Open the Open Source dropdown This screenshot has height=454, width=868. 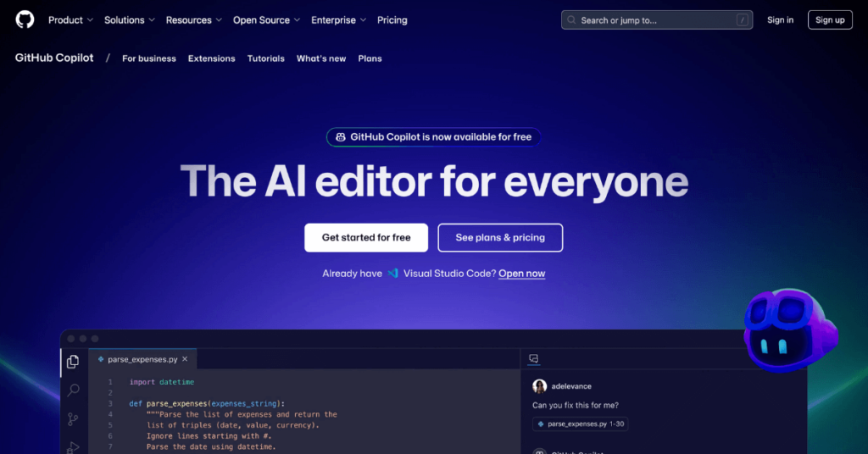[x=266, y=20]
